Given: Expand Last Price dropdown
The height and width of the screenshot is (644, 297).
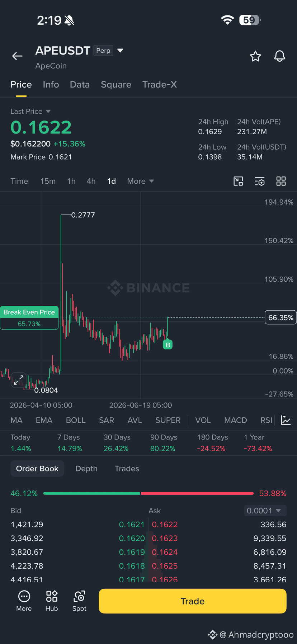Looking at the screenshot, I should (30, 112).
